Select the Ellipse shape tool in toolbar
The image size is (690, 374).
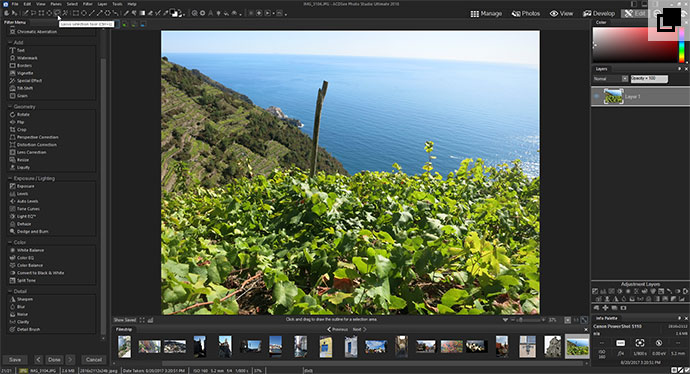pyautogui.click(x=84, y=13)
